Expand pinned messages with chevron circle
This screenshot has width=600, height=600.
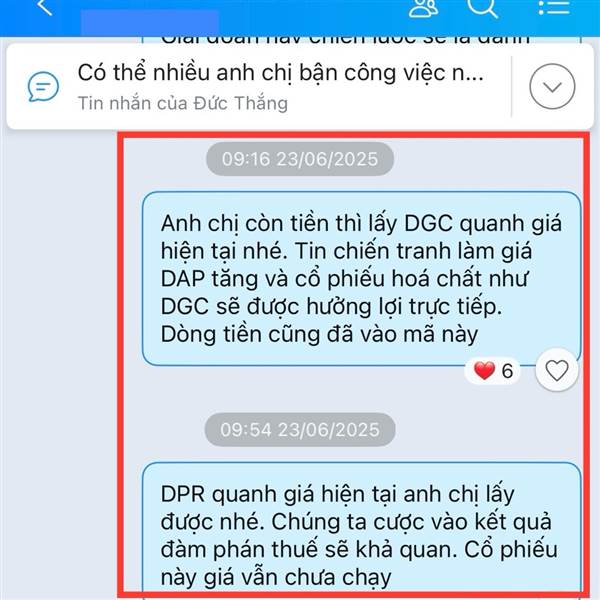click(552, 87)
